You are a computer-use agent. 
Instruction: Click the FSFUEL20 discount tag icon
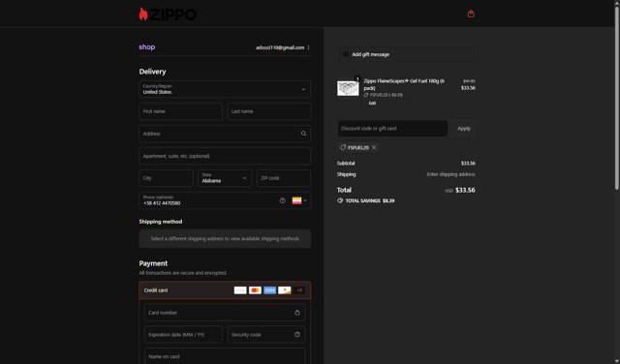click(x=343, y=147)
